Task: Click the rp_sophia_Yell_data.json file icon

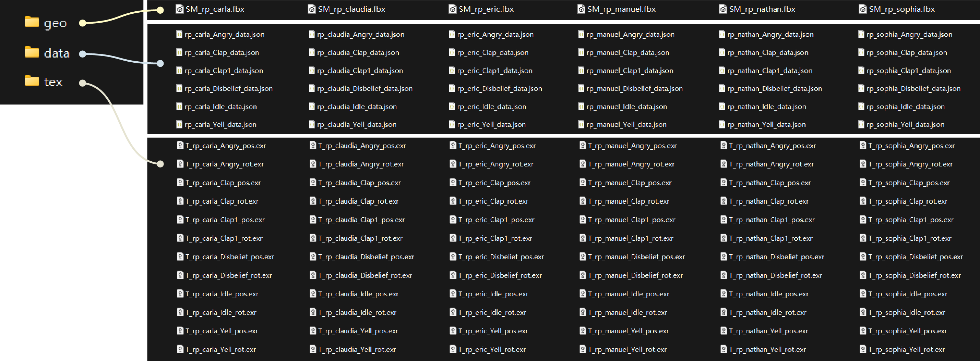Action: pyautogui.click(x=861, y=124)
